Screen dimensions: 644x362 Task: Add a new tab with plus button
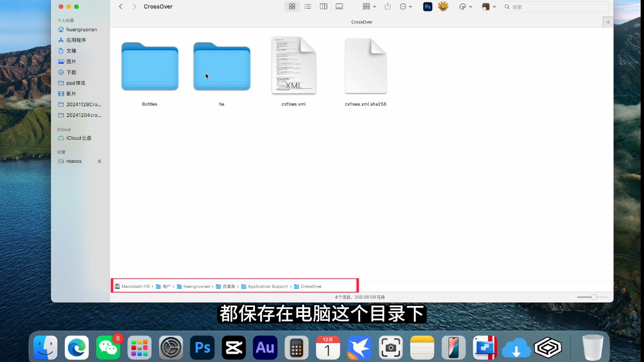click(x=608, y=22)
